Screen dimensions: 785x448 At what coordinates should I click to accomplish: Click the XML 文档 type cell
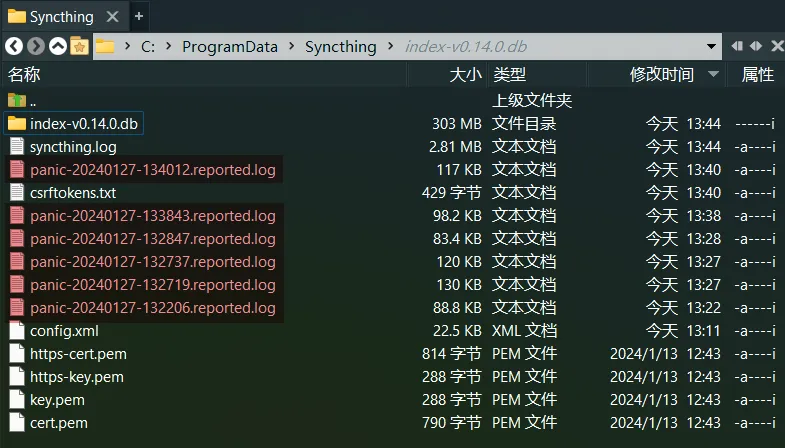[524, 331]
